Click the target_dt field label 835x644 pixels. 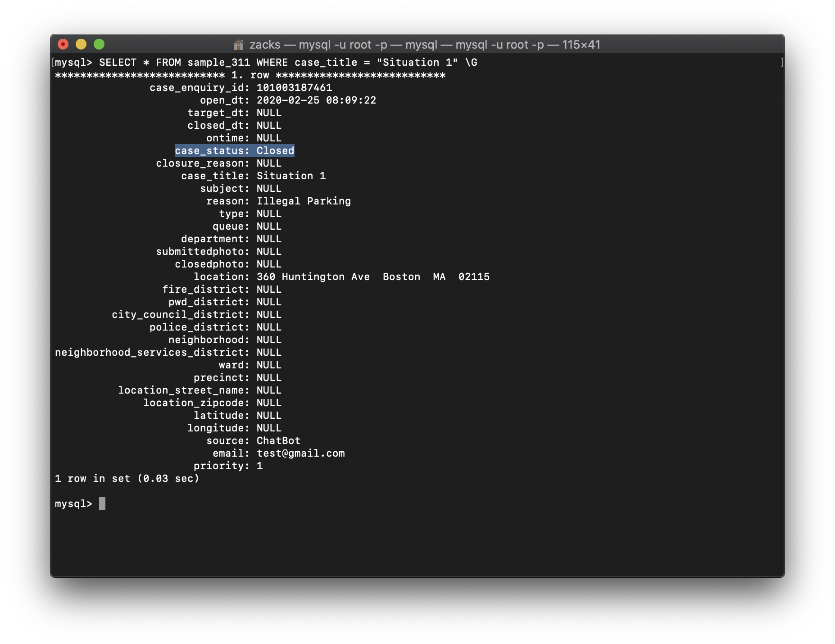(x=218, y=113)
